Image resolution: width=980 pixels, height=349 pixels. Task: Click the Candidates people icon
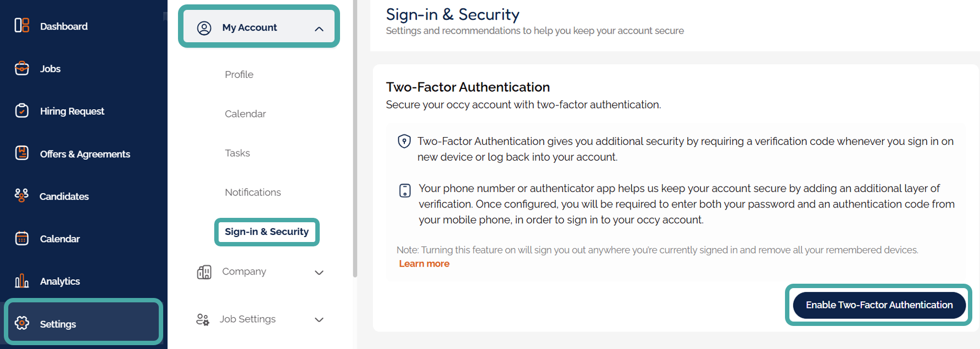pos(21,195)
